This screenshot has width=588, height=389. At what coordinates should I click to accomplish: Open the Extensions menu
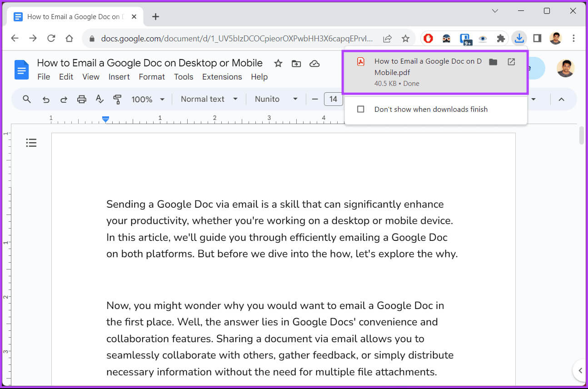222,77
